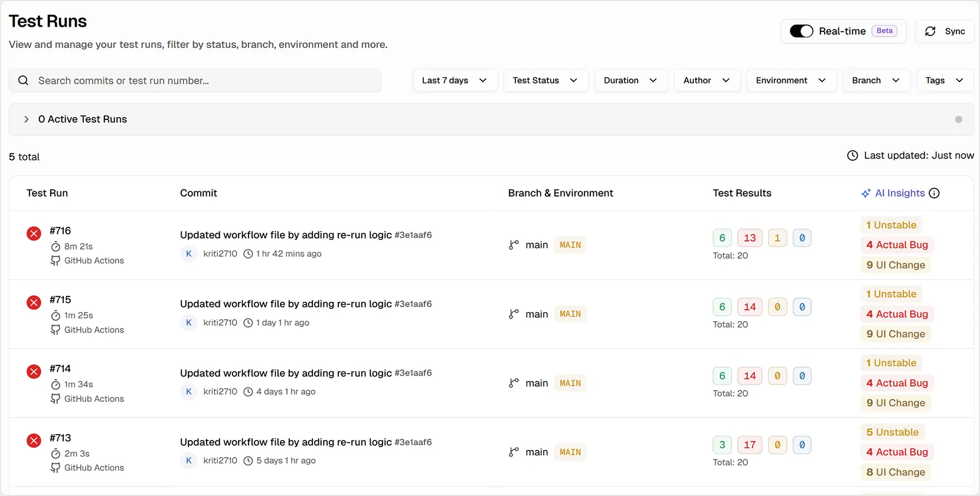Click the 5 days 1 hr ago timestamp
980x496 pixels.
[286, 461]
